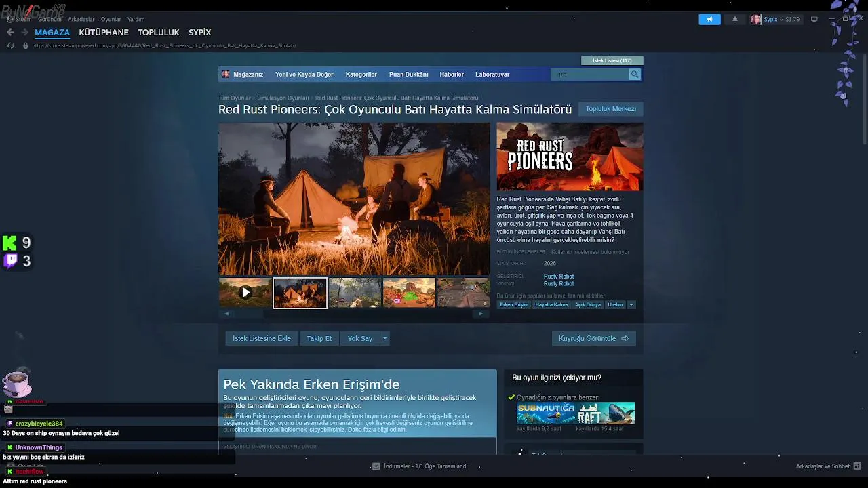868x488 pixels.
Task: Switch to the MAĞAZA tab
Action: point(52,32)
